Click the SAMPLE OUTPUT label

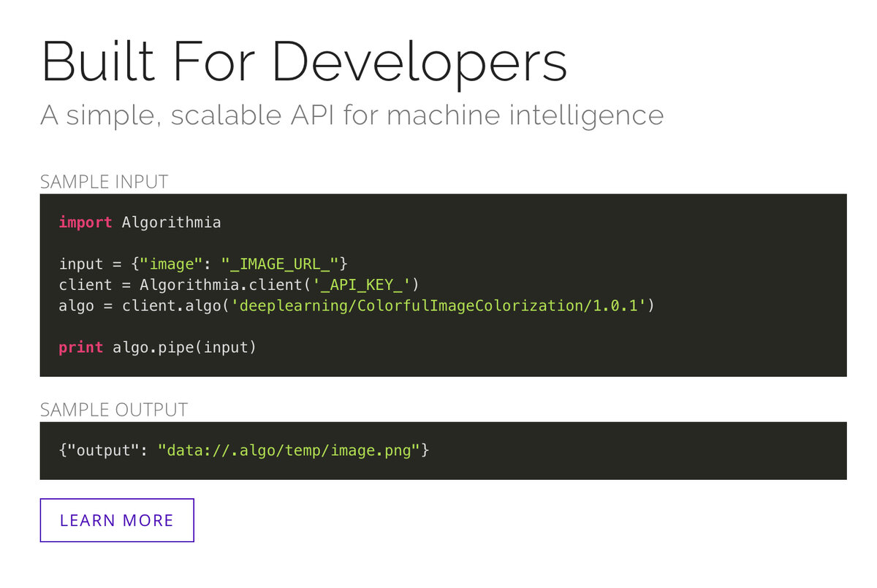(114, 410)
